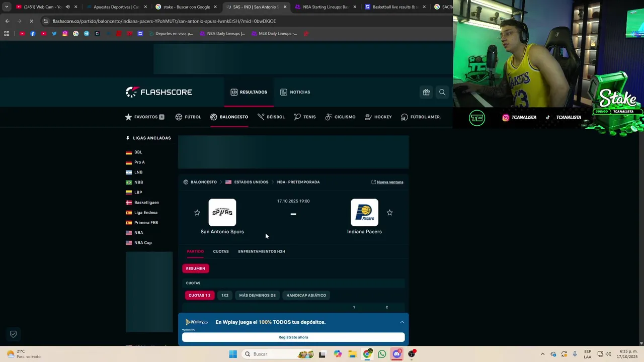Collapse the Wplay banner with chevron
Image resolution: width=644 pixels, height=362 pixels.
click(402, 322)
